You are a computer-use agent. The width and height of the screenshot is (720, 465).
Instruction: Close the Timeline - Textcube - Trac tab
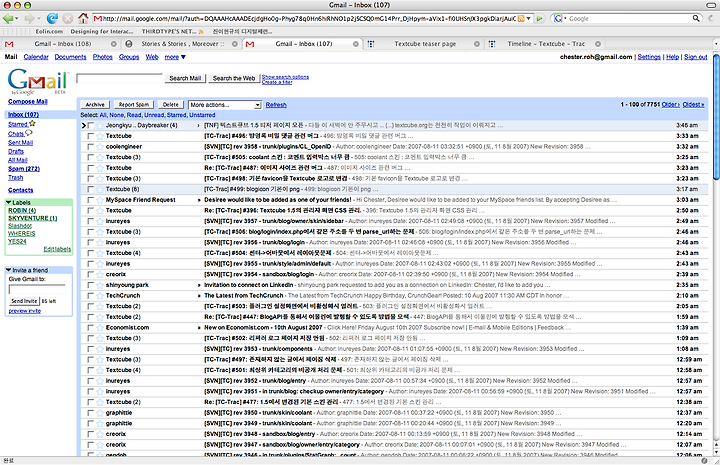coord(598,44)
